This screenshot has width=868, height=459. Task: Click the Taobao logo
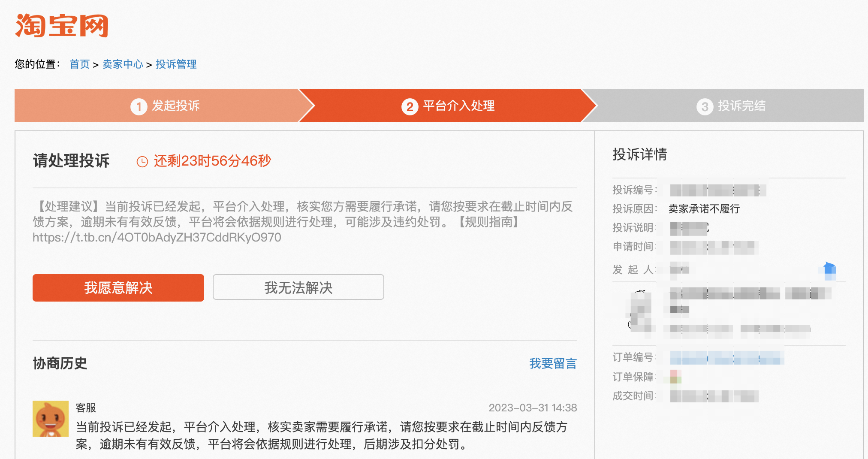point(62,26)
